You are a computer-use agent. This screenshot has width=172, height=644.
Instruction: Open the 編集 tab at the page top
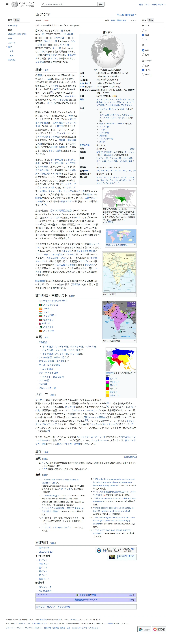(113, 20)
